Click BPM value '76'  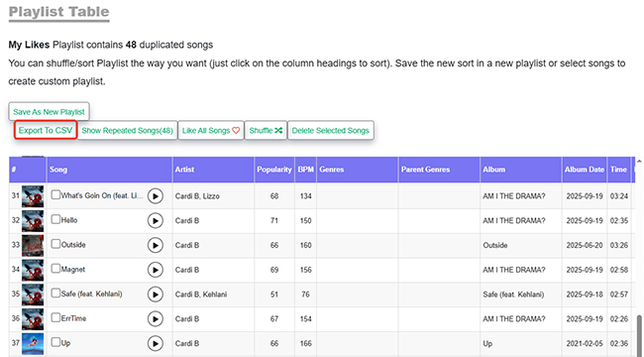click(x=305, y=295)
